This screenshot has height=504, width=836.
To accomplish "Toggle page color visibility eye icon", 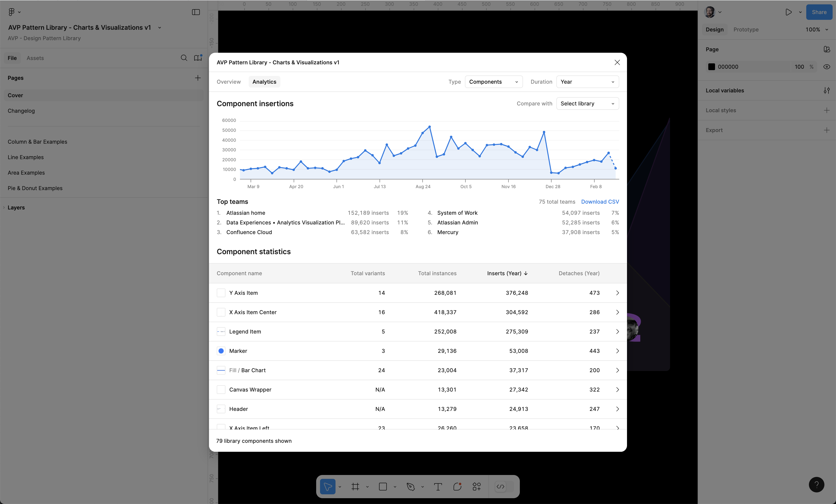I will pos(827,67).
